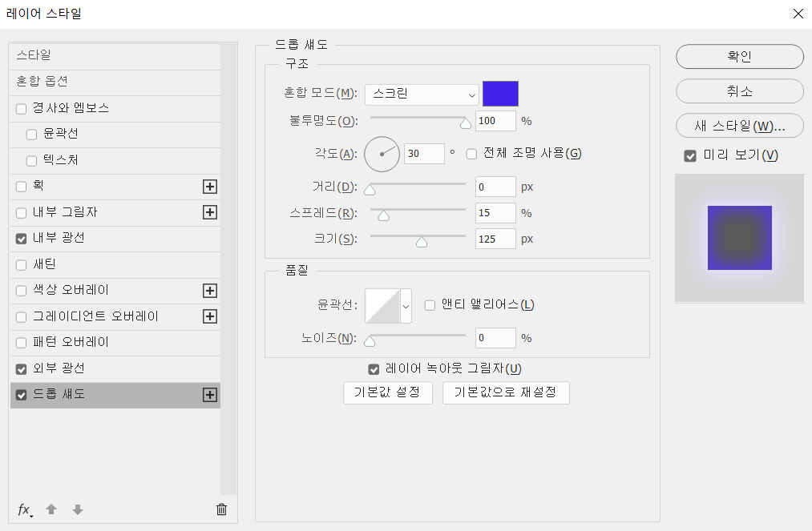This screenshot has width=812, height=531.
Task: Open the 내부 광선 settings row
Action: pyautogui.click(x=115, y=239)
